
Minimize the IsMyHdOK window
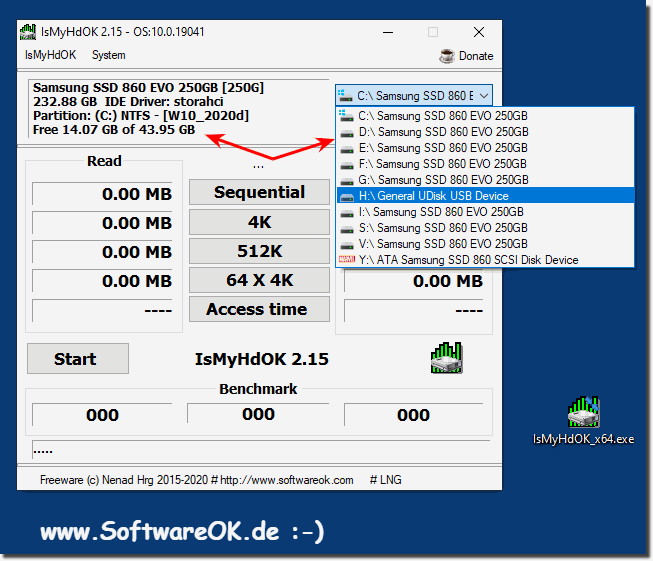point(388,32)
